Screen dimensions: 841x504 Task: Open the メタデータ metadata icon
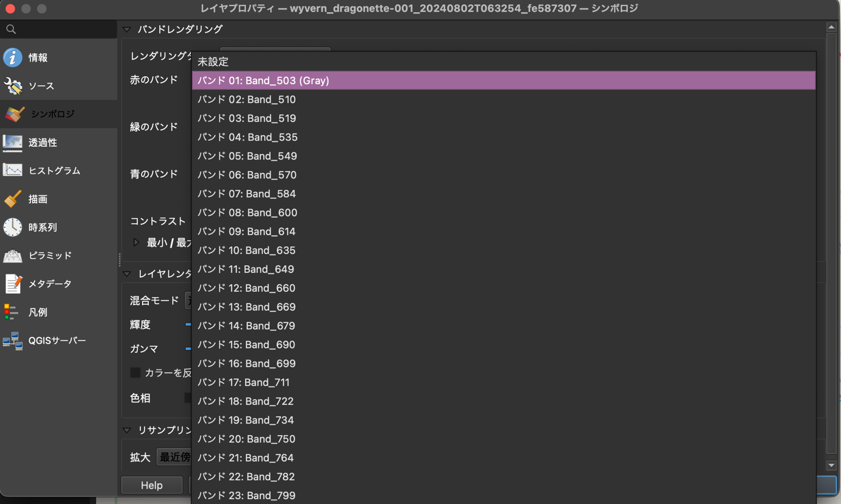pyautogui.click(x=13, y=284)
